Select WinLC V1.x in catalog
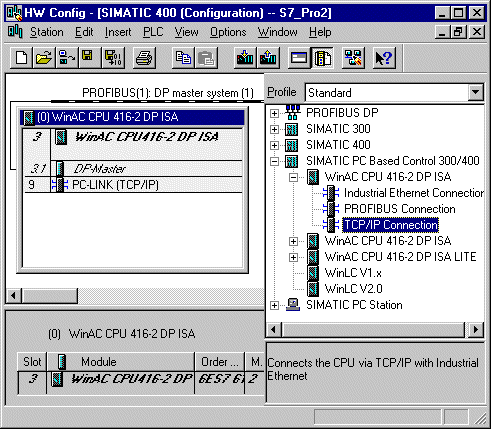This screenshot has width=491, height=429. pyautogui.click(x=353, y=273)
